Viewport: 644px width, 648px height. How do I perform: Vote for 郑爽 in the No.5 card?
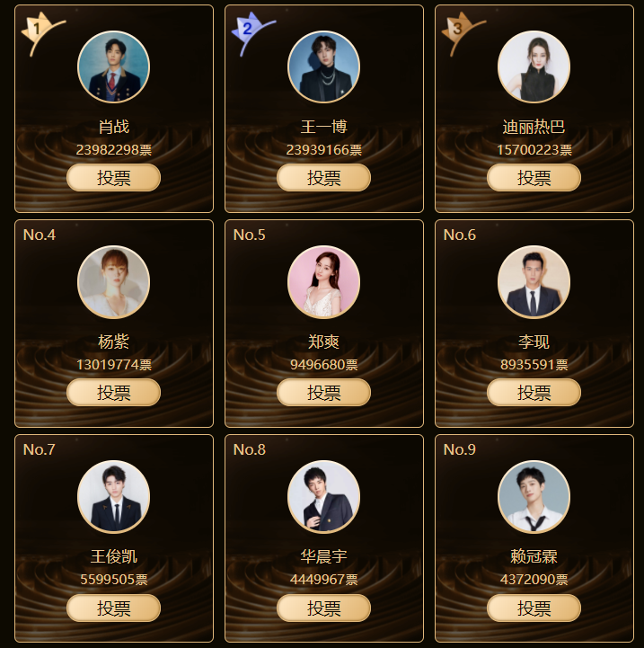click(324, 393)
